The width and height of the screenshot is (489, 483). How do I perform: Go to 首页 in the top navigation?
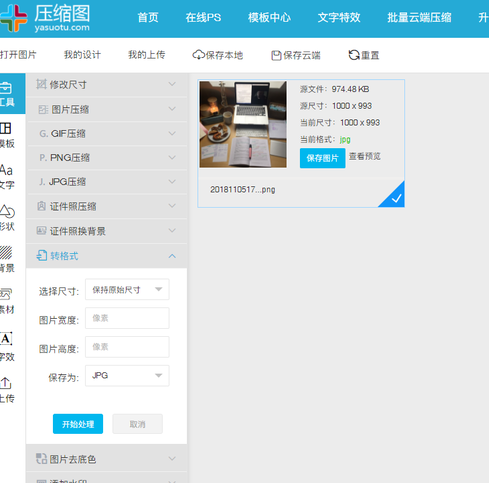148,17
